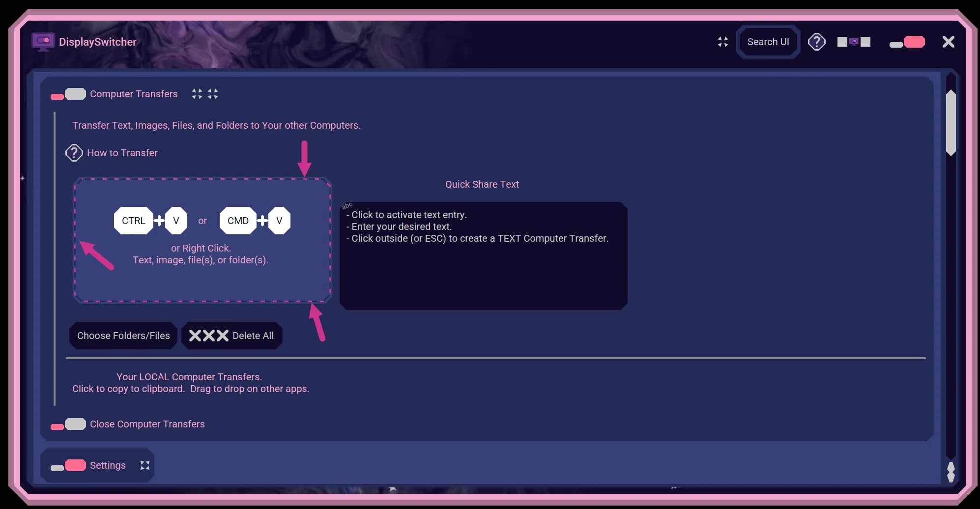Toggle the Close Computer Transfers switch
Screen dimensions: 980x509
pyautogui.click(x=68, y=424)
